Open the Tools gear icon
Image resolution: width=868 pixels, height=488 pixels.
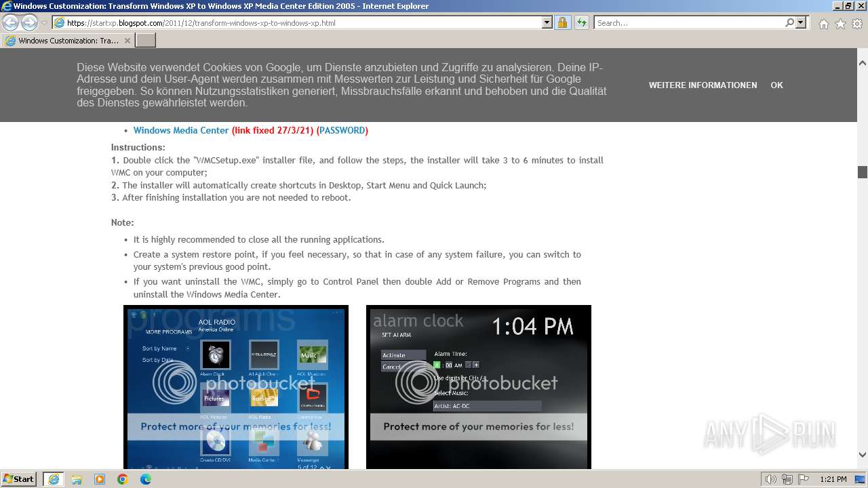click(x=856, y=24)
